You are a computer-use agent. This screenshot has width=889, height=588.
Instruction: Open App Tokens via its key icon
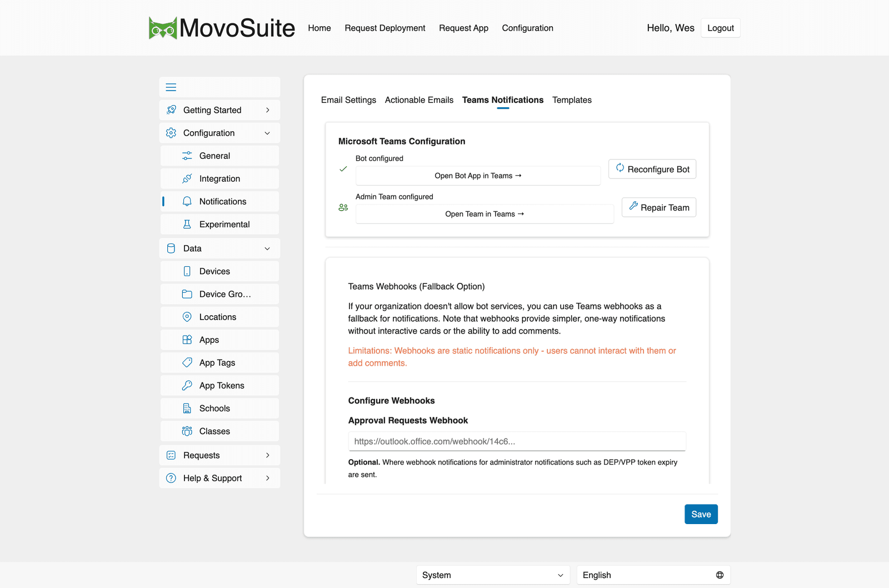(187, 385)
